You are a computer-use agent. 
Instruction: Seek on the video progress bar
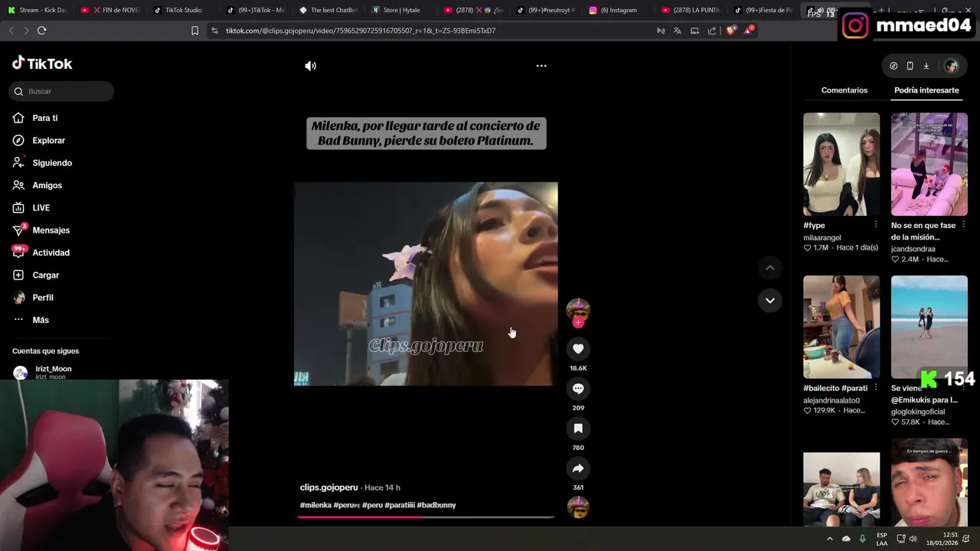point(426,517)
